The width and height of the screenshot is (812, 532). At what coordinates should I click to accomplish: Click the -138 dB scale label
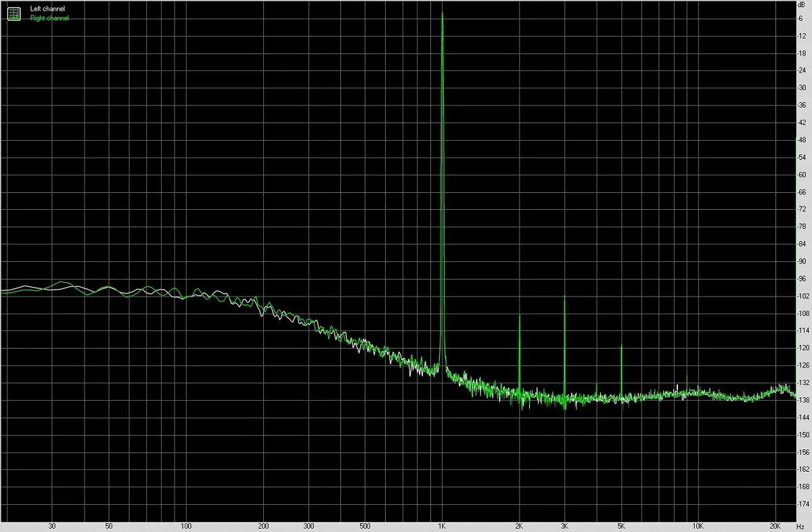802,400
